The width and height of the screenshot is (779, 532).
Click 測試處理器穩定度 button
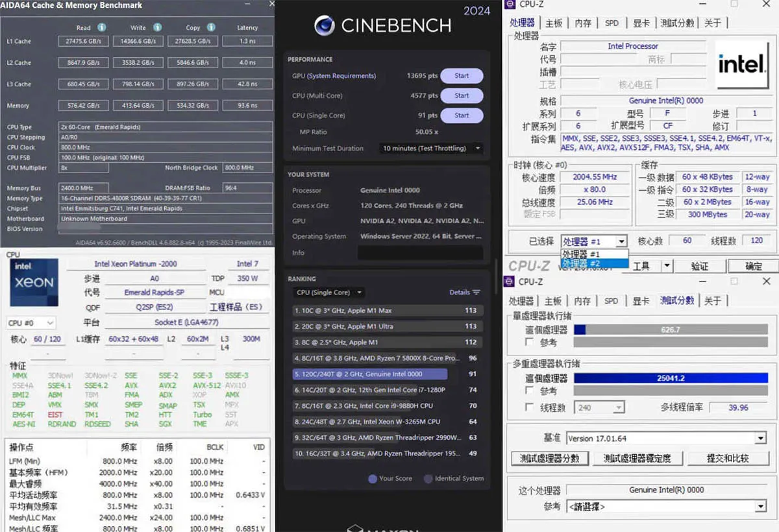pyautogui.click(x=637, y=459)
